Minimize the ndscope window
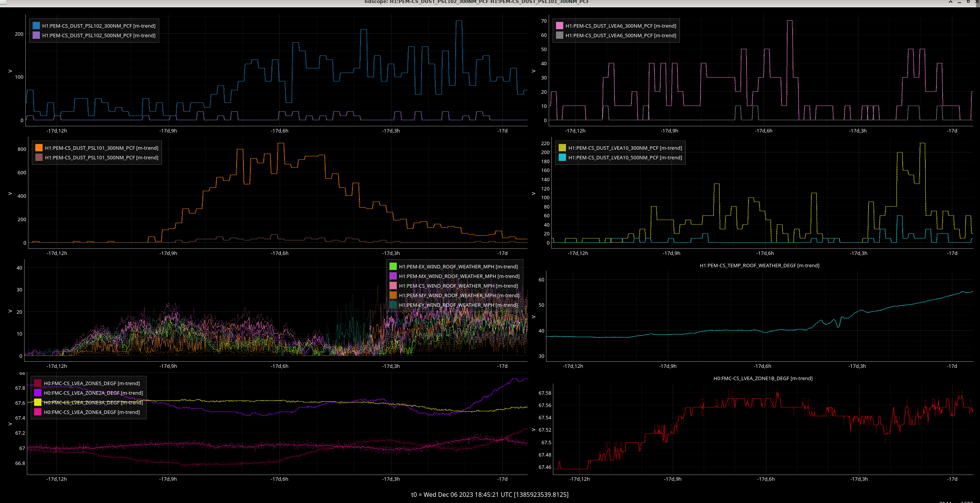This screenshot has width=980, height=503. [x=959, y=2]
